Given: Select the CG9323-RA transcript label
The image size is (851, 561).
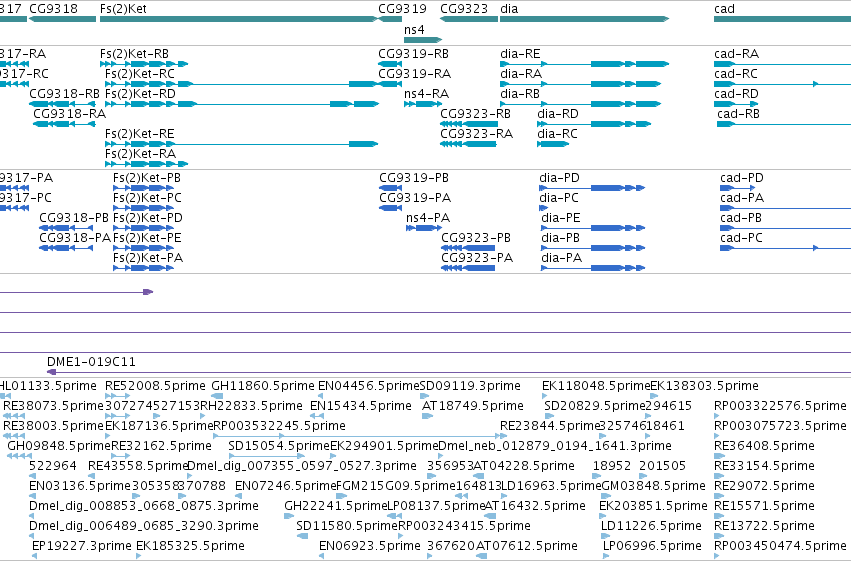Looking at the screenshot, I should coord(477,134).
